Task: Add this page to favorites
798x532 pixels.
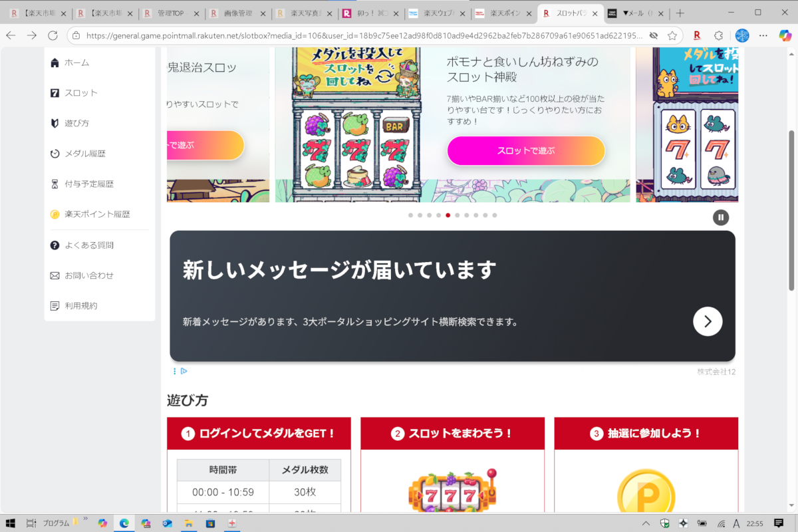Action: [672, 35]
